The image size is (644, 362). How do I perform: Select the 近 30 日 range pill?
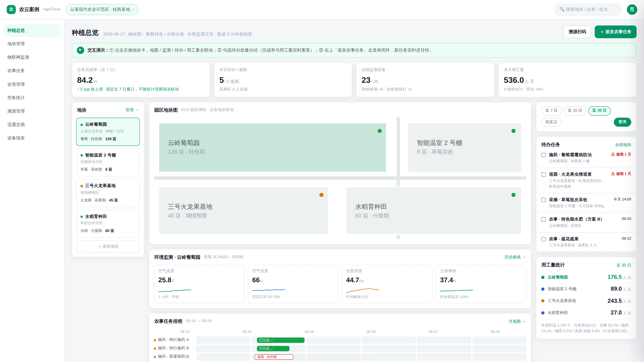[599, 111]
